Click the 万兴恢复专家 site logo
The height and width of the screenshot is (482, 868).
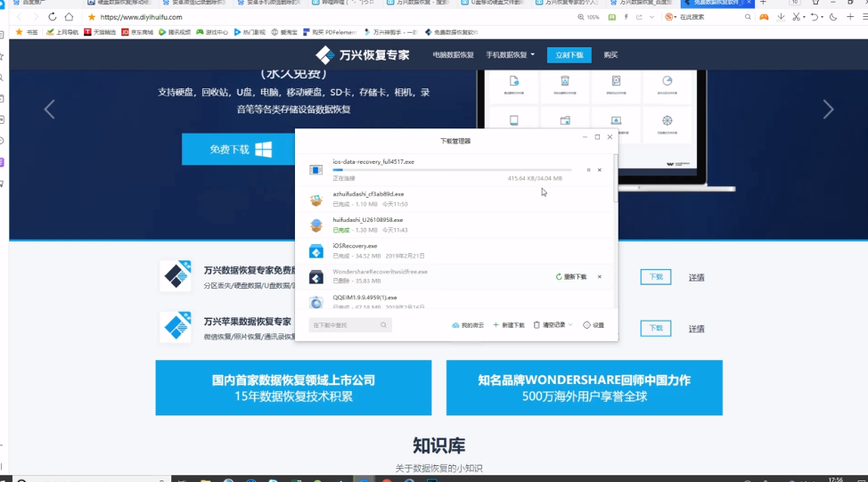[363, 54]
